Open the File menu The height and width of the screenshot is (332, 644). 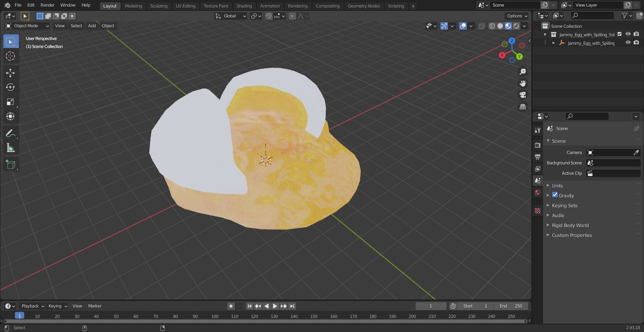click(x=18, y=5)
